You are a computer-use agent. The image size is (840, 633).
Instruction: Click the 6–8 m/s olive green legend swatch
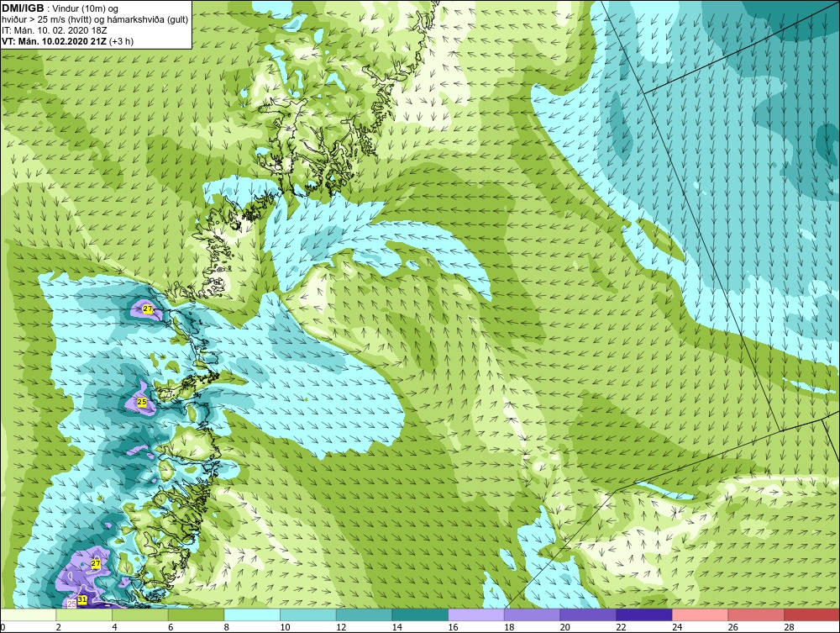pos(196,615)
